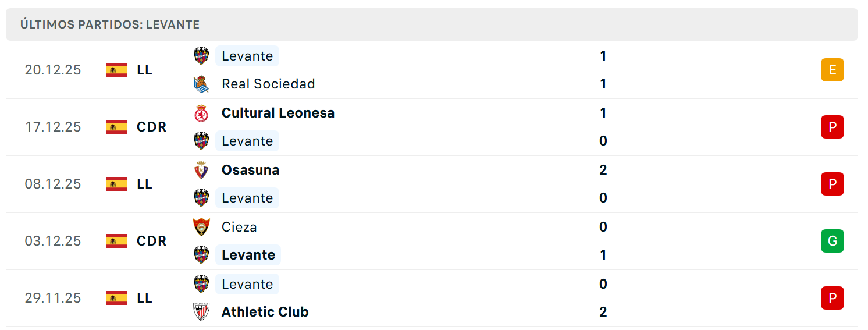Screen dimensions: 868x330
Task: Open Cultural Leonesa team name link
Action: [x=278, y=113]
